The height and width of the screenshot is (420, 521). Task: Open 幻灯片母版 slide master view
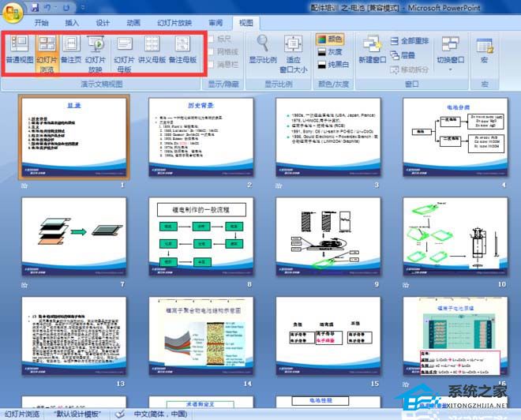124,54
